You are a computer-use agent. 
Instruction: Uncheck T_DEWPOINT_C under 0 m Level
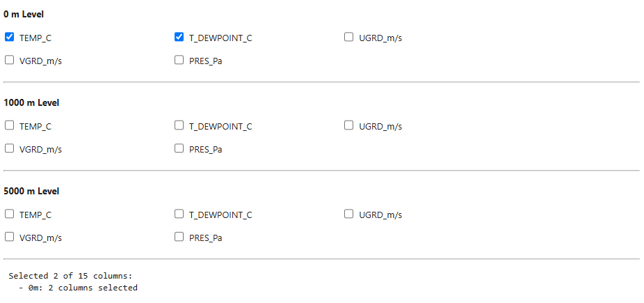coord(179,38)
